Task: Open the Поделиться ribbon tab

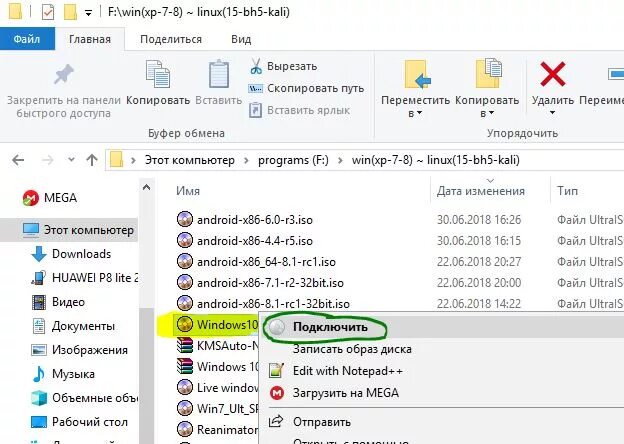Action: 171,39
